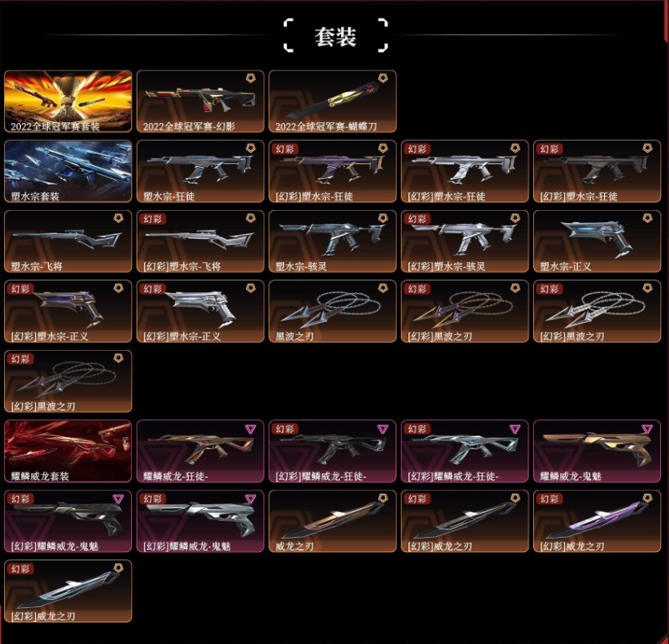Click the pink triangle tier icon on 耀鳞威龙-鬼魅
Image resolution: width=669 pixels, height=644 pixels.
[x=647, y=428]
